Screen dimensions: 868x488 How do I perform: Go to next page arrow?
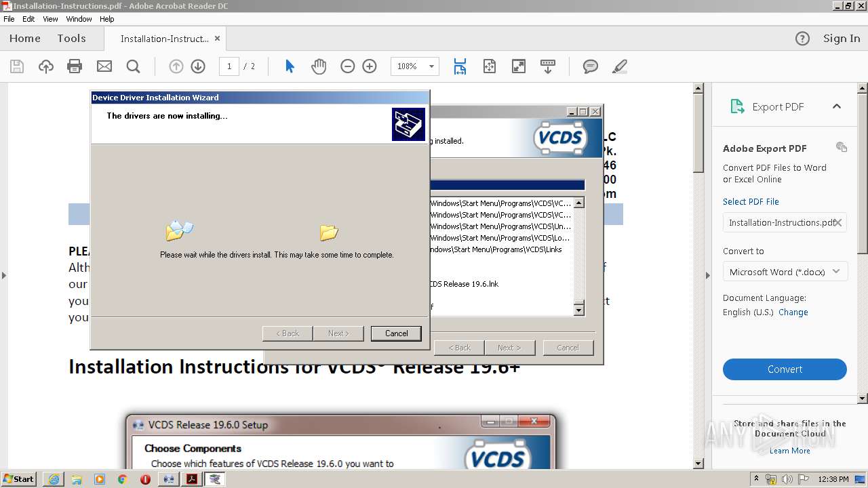pos(198,66)
